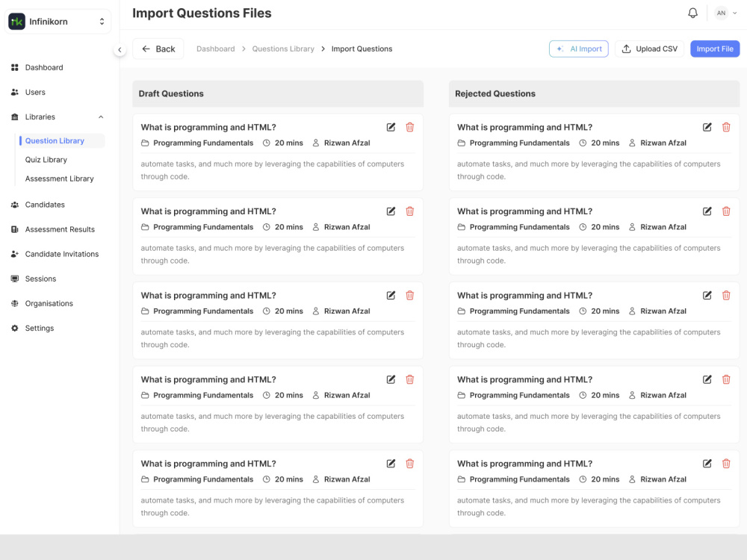
Task: Edit the second Rejected Questions card
Action: coord(707,211)
